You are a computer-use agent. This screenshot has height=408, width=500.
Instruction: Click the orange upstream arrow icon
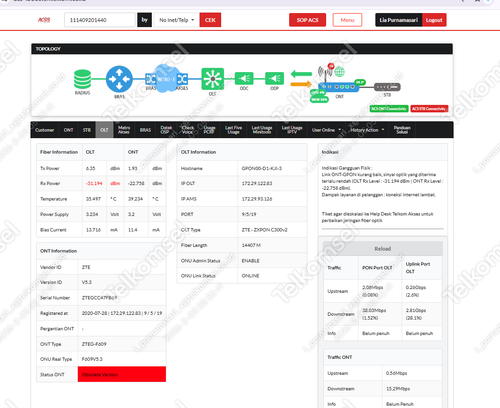[301, 84]
